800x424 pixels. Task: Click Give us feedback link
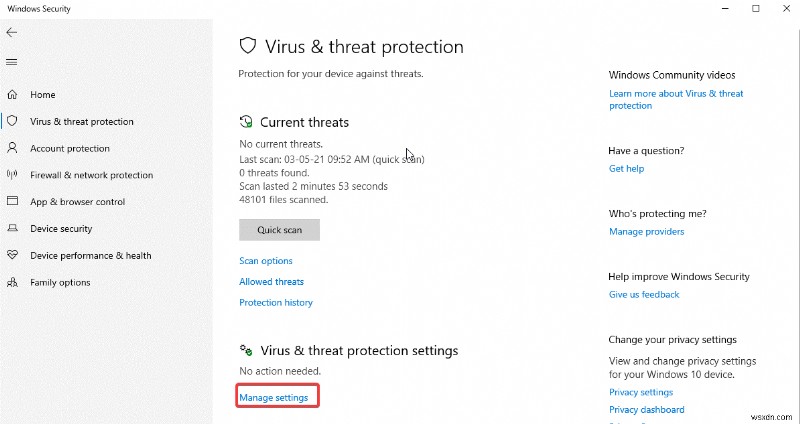pyautogui.click(x=644, y=295)
